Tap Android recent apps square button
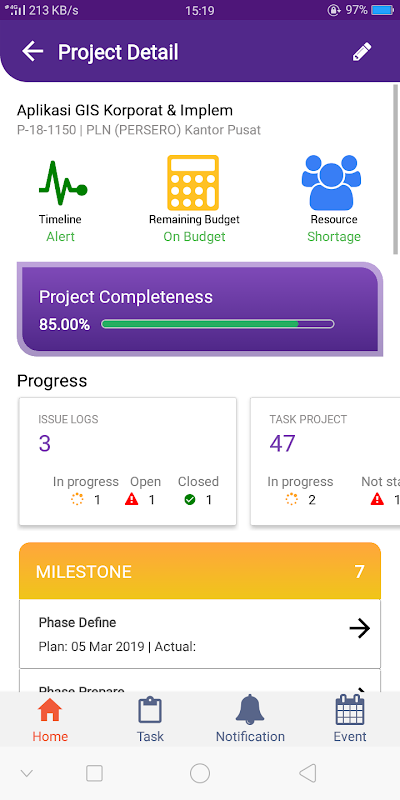 [94, 773]
